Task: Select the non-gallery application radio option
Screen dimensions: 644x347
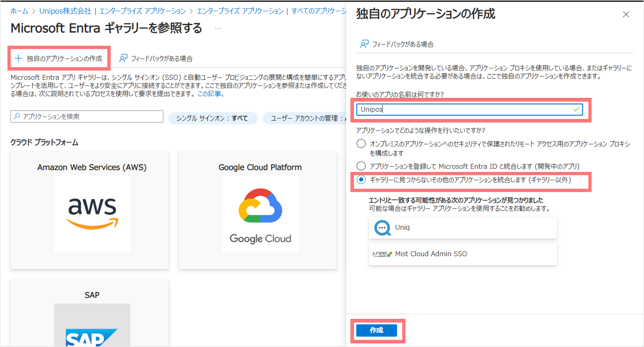Action: (361, 180)
